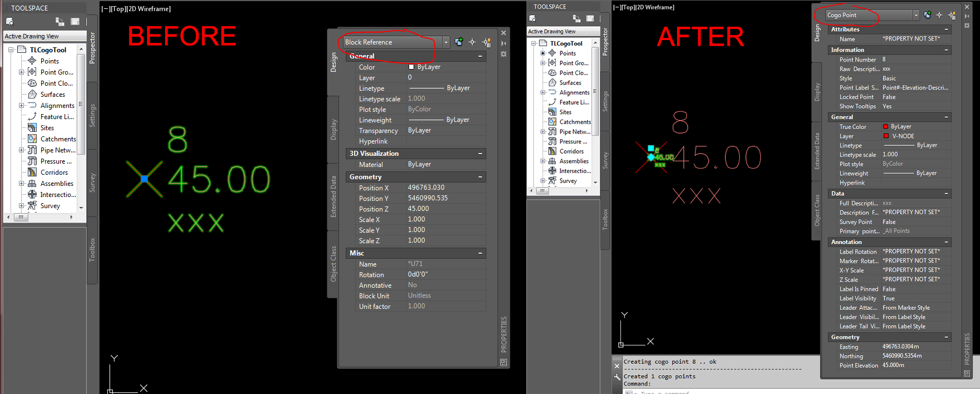Click Select Objects crosshair in Block Reference palette
This screenshot has height=394, width=980.
[472, 42]
